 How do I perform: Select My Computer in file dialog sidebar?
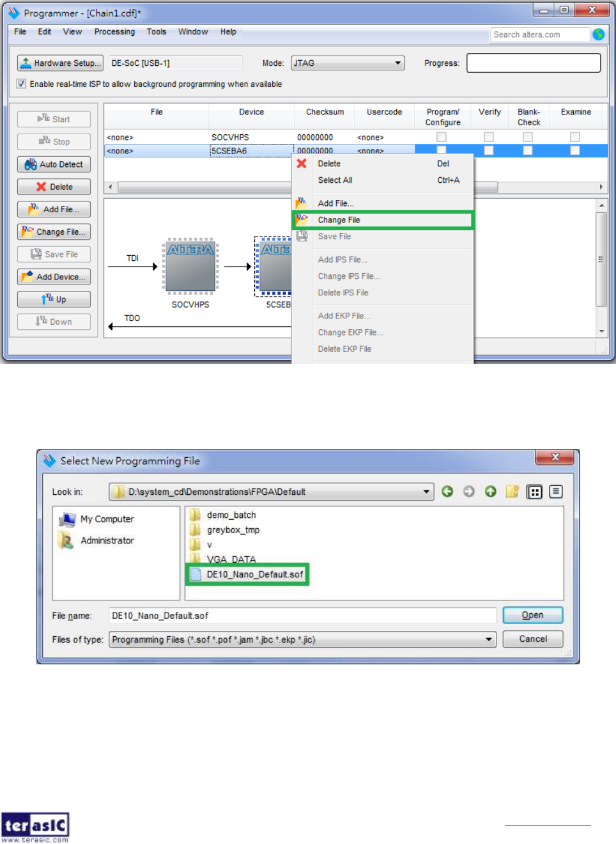tap(97, 519)
